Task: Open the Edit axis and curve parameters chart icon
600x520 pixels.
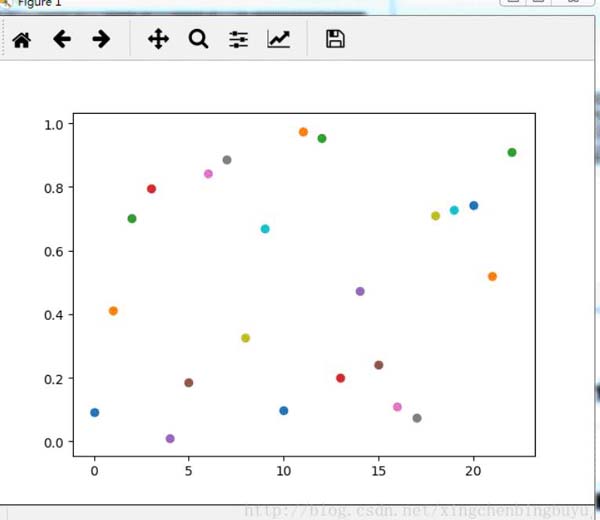Action: click(279, 39)
